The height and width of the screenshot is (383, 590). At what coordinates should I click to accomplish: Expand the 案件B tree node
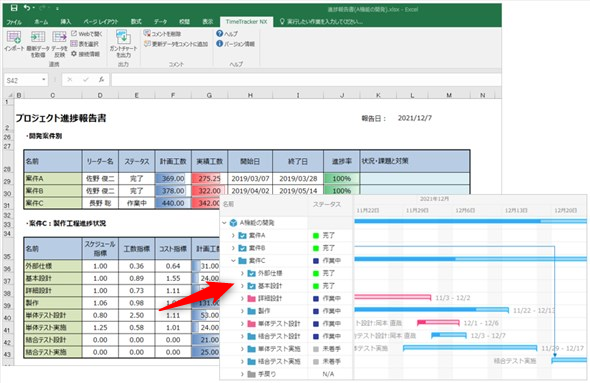pos(233,248)
